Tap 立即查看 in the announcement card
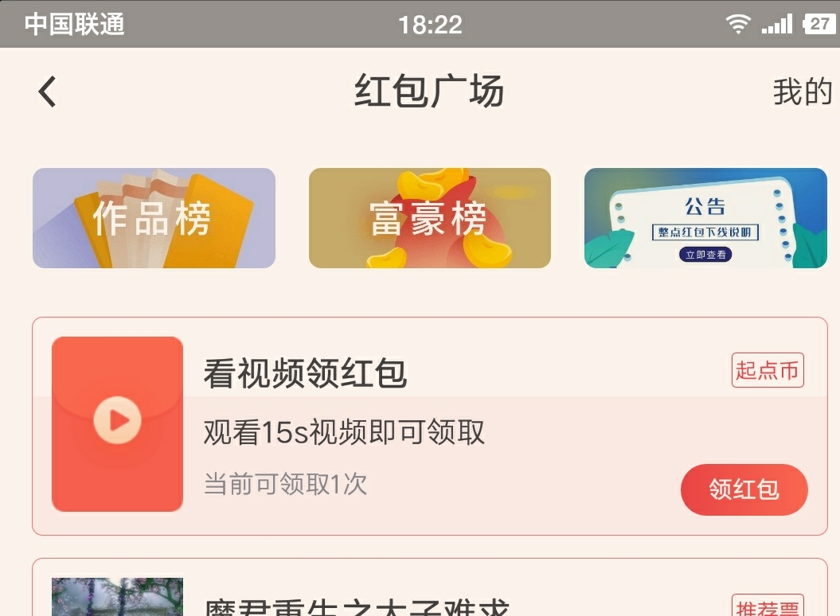840x616 pixels. click(x=705, y=255)
